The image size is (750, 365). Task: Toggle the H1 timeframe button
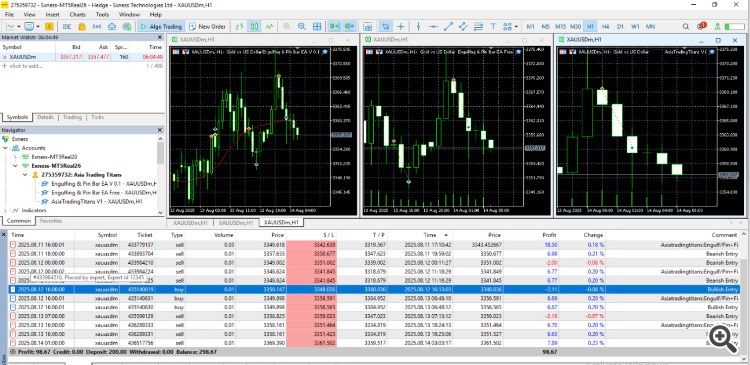click(x=590, y=26)
